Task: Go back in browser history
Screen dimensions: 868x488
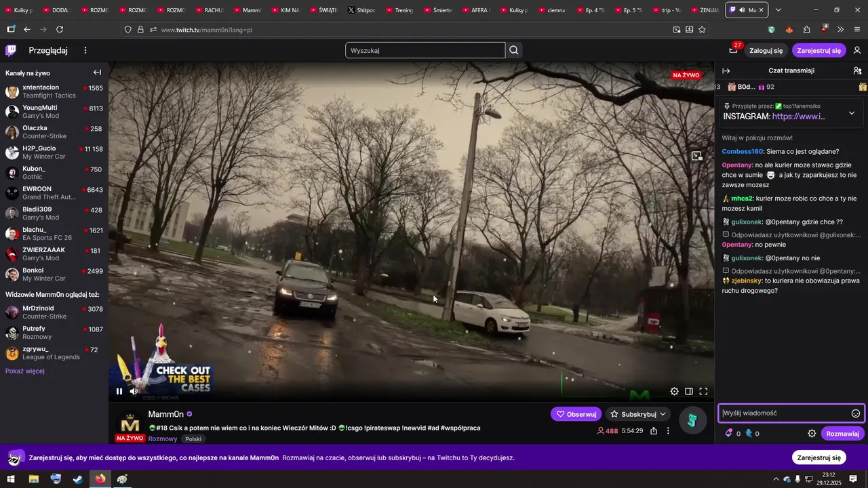Action: click(x=27, y=29)
